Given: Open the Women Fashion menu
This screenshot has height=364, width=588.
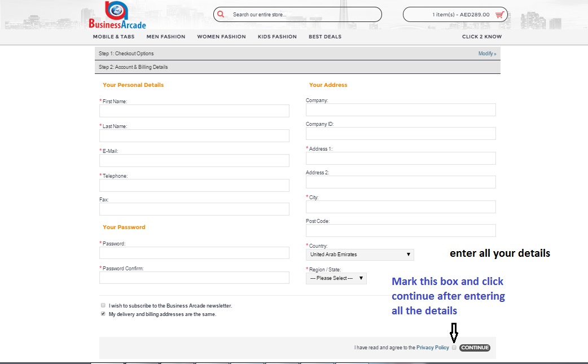Looking at the screenshot, I should tap(222, 36).
